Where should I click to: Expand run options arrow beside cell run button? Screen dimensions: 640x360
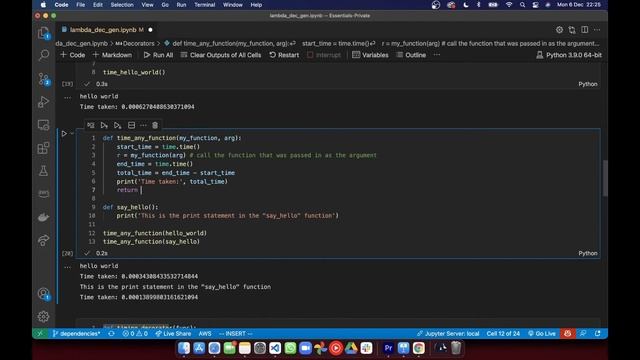tap(72, 133)
